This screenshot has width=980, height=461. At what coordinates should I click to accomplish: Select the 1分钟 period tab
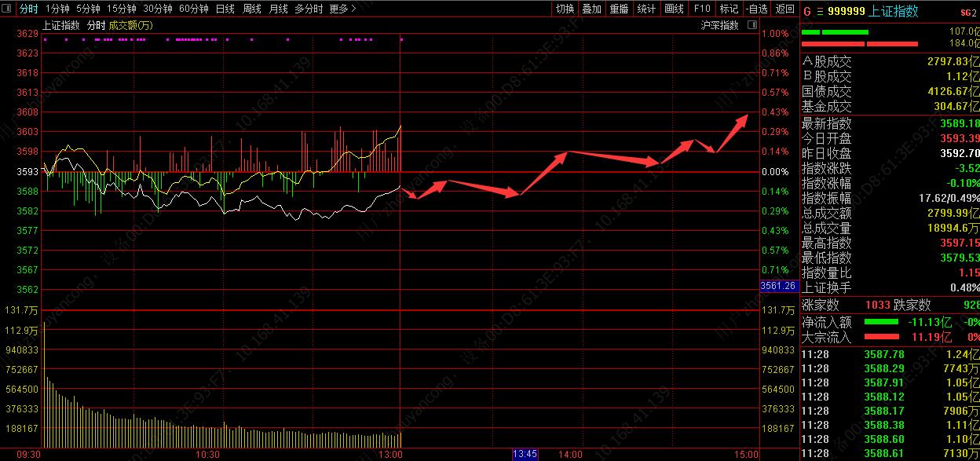pyautogui.click(x=57, y=9)
